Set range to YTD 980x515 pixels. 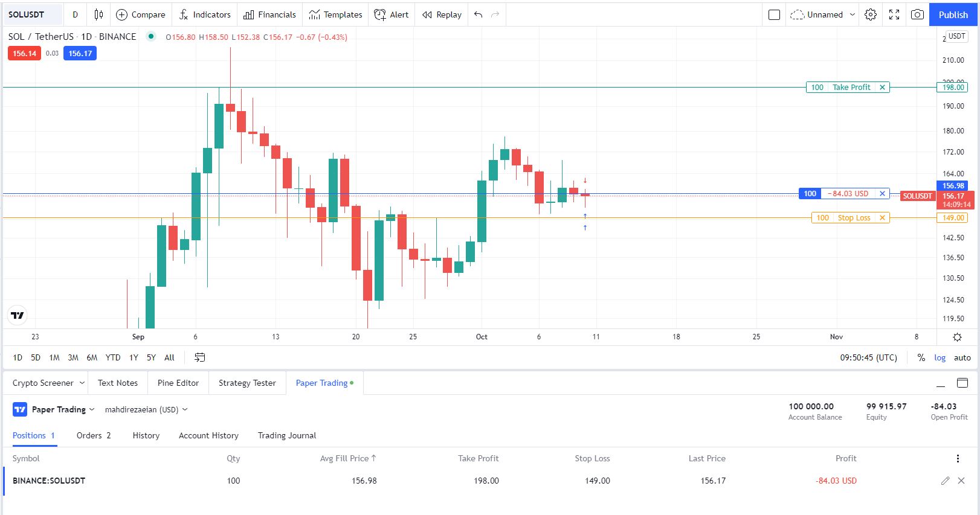[113, 357]
